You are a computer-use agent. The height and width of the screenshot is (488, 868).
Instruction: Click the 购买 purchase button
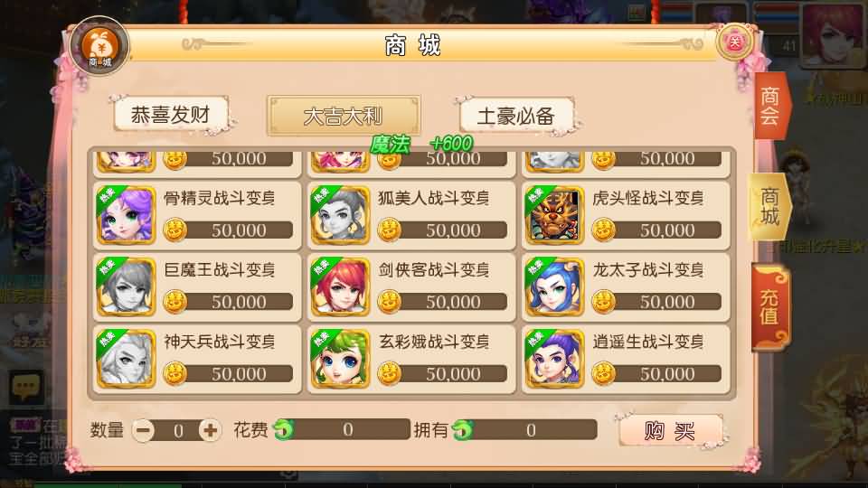pyautogui.click(x=670, y=430)
